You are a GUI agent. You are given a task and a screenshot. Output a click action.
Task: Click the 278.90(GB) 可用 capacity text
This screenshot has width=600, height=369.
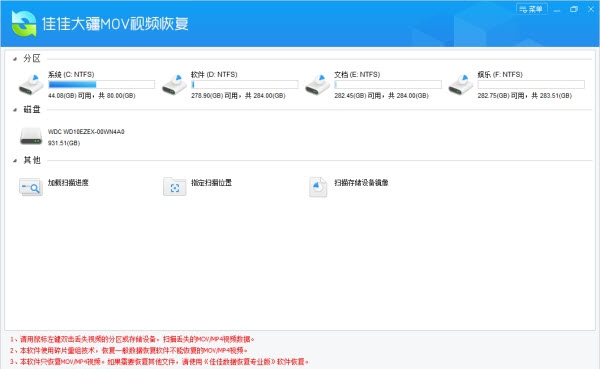tap(238, 96)
